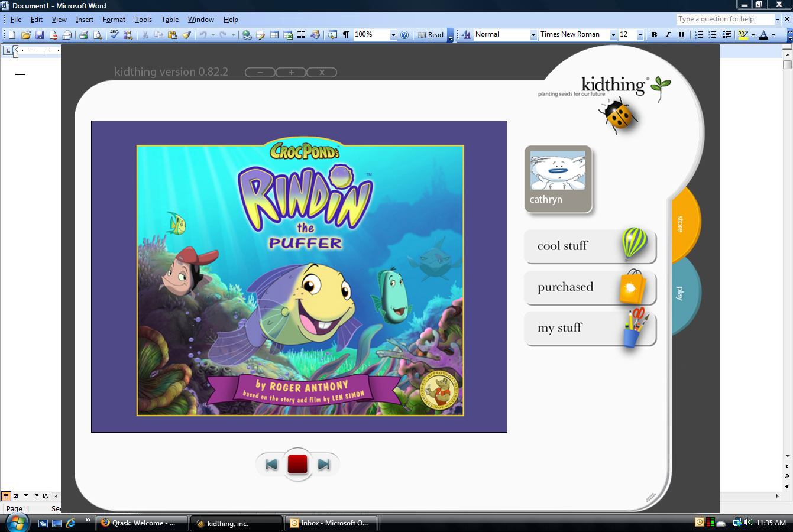The image size is (793, 532).
Task: Activate the Format Painter brush
Action: tap(187, 35)
